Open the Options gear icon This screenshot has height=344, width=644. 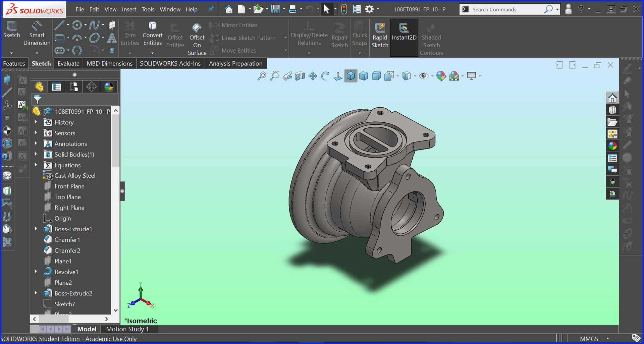369,9
